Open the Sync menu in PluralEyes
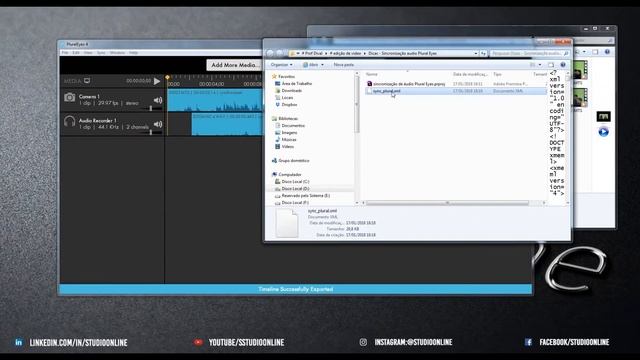Screen dimensions: 640x360 pos(101,53)
